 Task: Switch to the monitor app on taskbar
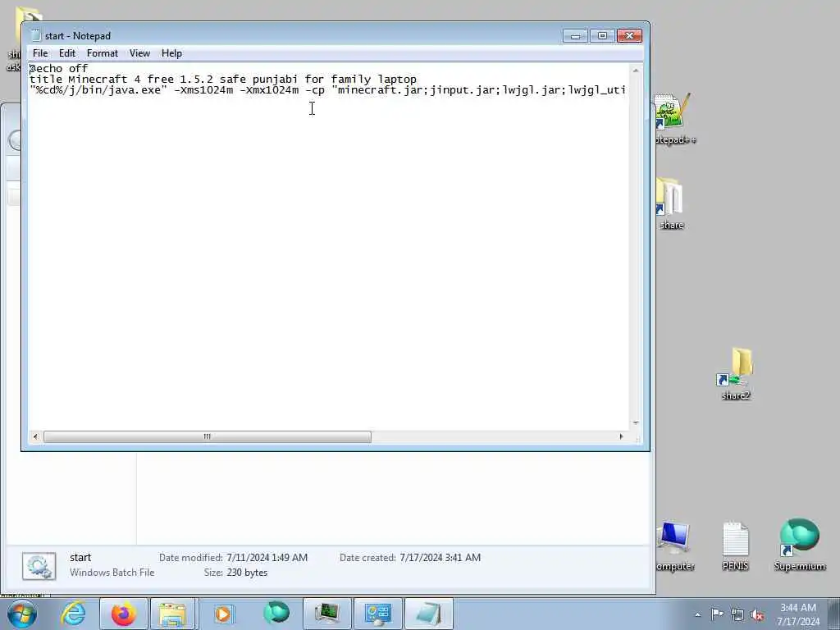pyautogui.click(x=326, y=614)
